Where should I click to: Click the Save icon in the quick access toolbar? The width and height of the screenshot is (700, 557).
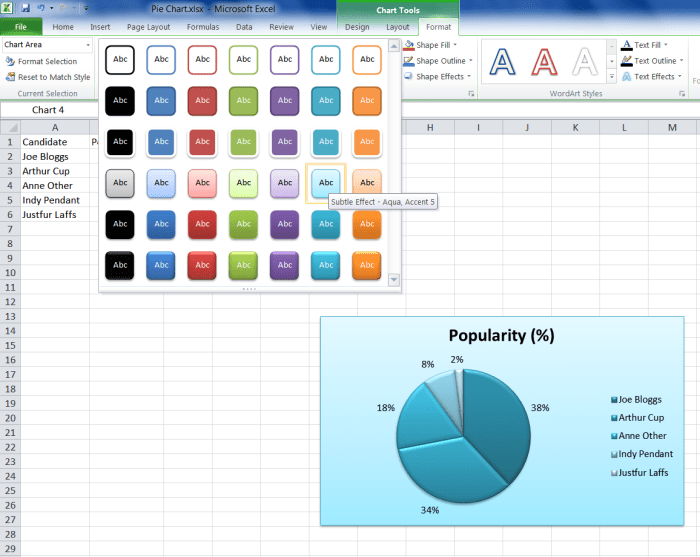click(25, 8)
